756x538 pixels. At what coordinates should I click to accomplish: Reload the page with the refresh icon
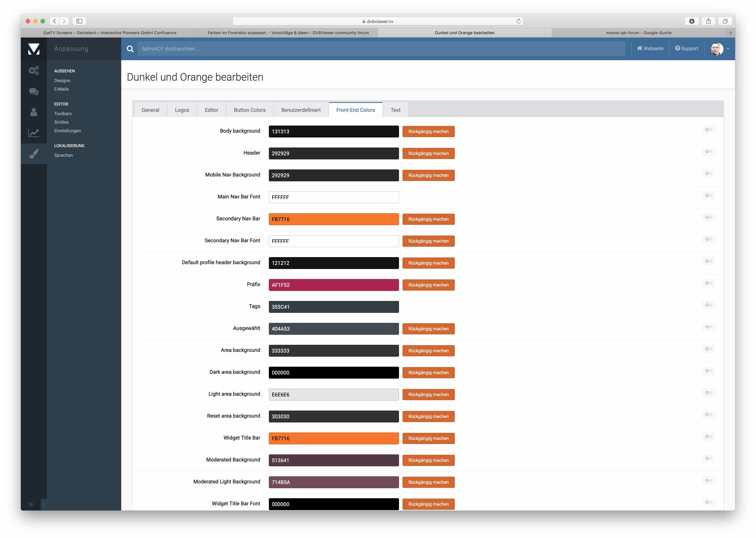point(518,21)
